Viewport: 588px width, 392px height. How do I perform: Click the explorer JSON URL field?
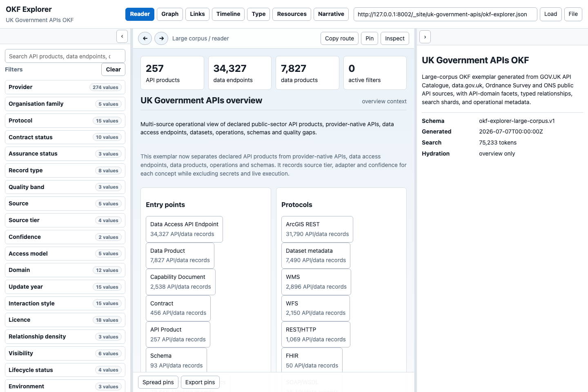[445, 14]
